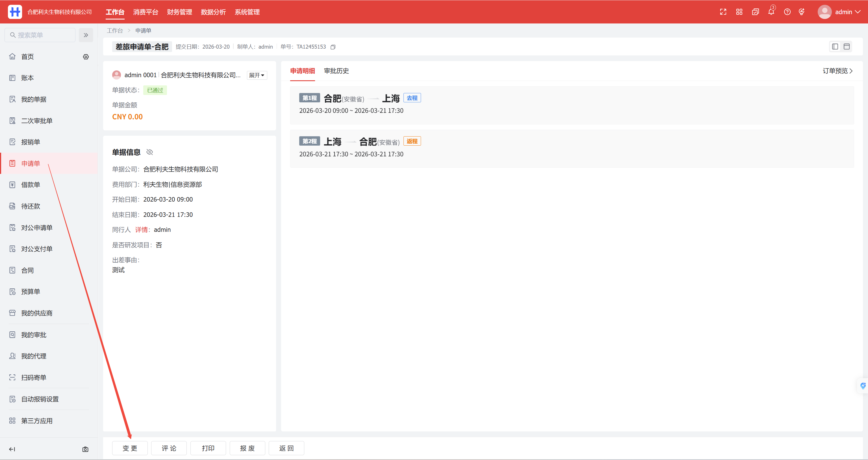Switch to the 审批历史 tab
Screen dimensions: 868x460
click(x=336, y=71)
